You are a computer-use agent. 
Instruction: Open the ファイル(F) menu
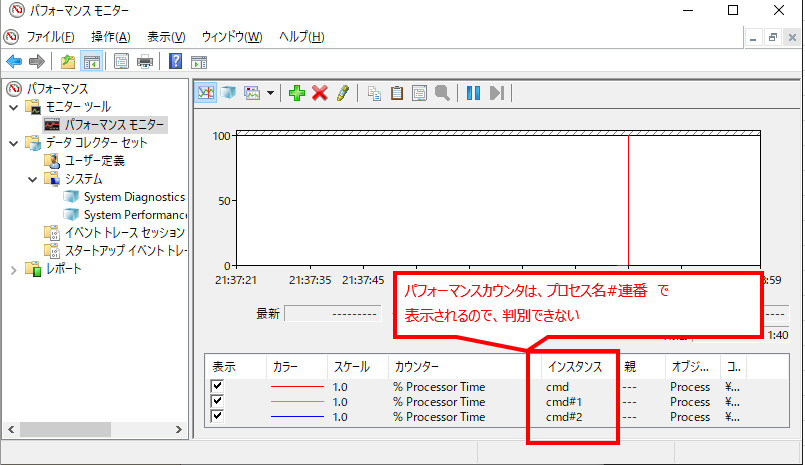[x=50, y=37]
